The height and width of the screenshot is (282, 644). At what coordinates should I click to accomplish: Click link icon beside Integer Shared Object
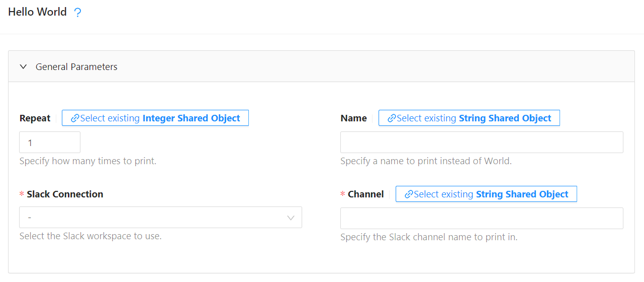[75, 118]
